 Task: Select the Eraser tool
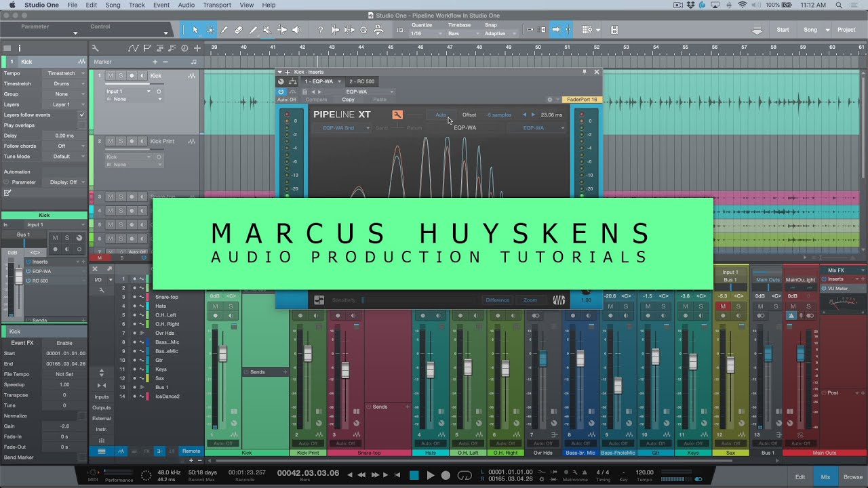[x=239, y=30]
